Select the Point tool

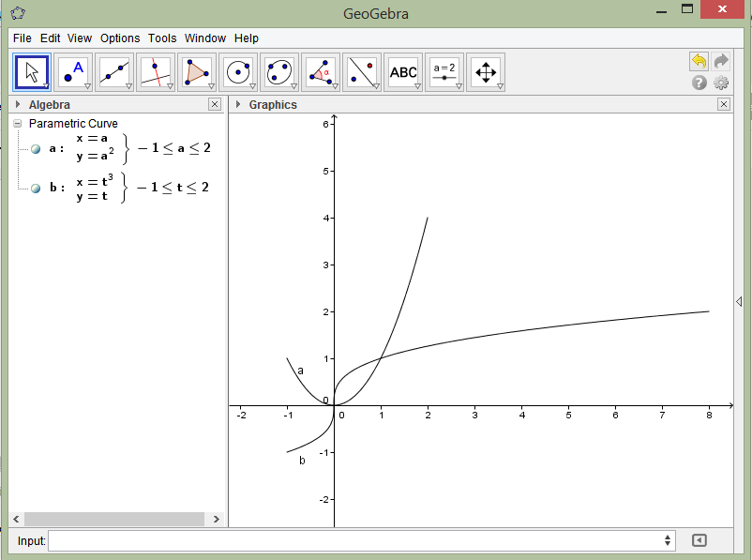pyautogui.click(x=71, y=71)
